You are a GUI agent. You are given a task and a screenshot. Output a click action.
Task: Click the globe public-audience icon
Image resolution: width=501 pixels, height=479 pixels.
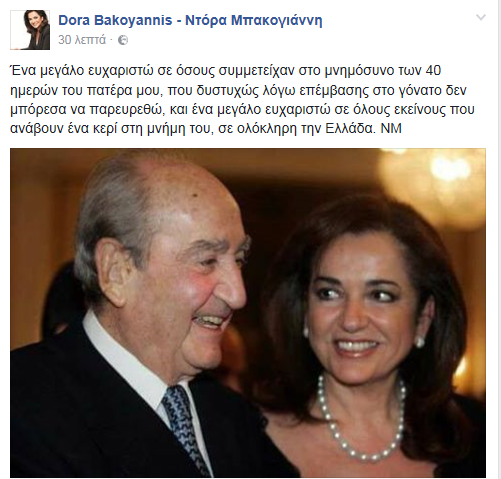point(123,40)
